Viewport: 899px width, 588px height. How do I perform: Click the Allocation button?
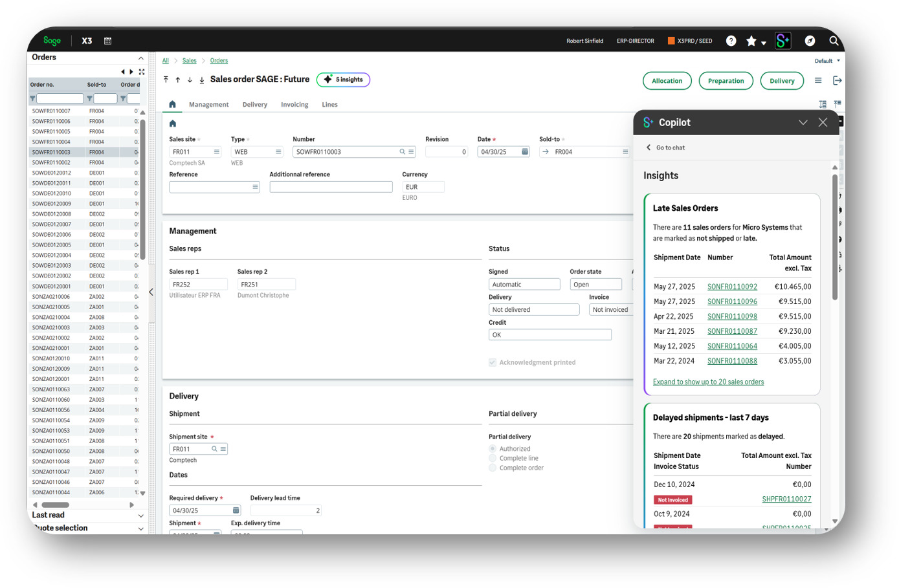pyautogui.click(x=667, y=81)
